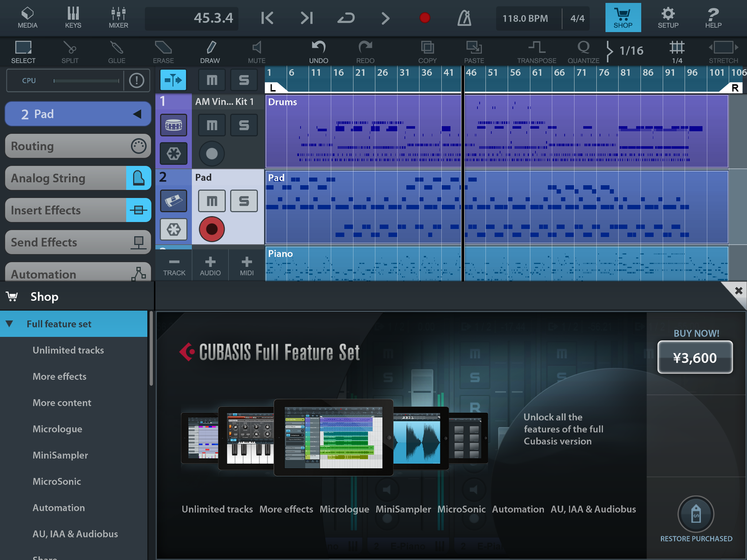Expand the Send Effects section
This screenshot has height=560, width=747.
(x=78, y=242)
